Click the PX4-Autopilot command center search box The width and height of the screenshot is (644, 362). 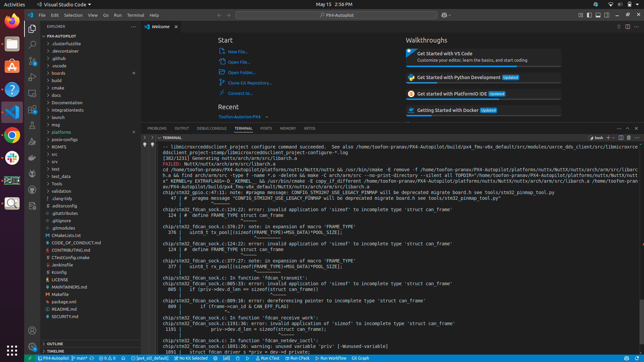336,15
